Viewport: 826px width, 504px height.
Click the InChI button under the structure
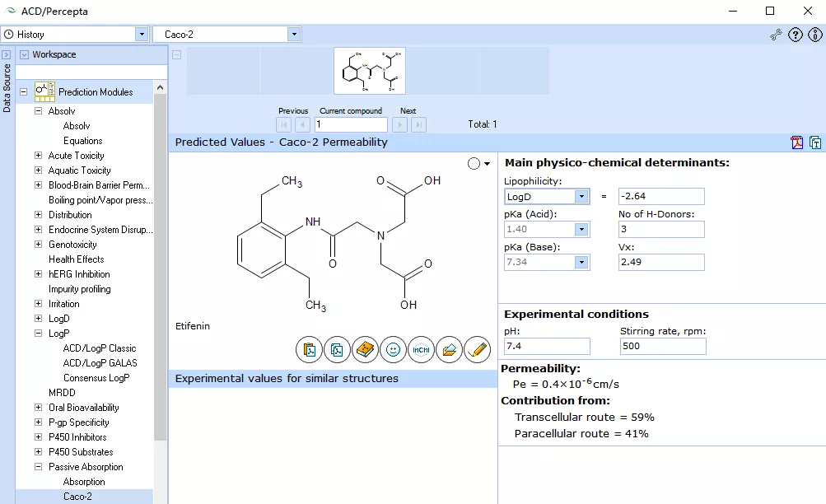(421, 350)
